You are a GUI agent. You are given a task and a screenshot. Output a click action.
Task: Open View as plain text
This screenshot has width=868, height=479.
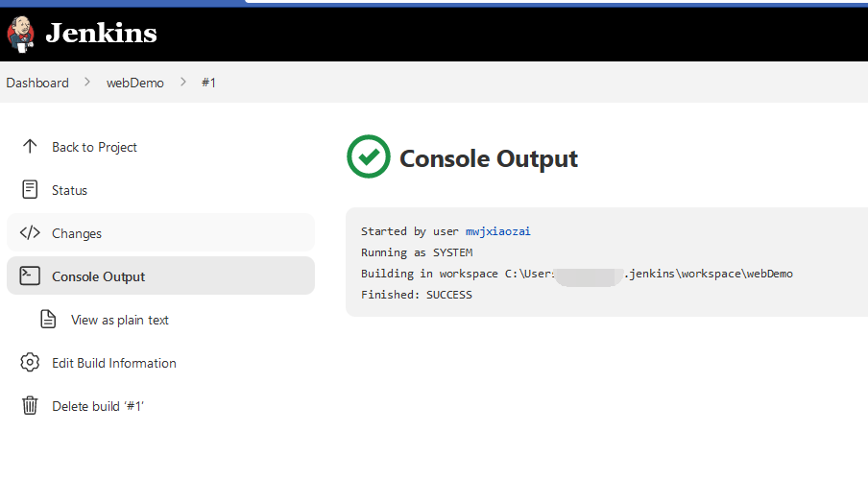point(120,321)
